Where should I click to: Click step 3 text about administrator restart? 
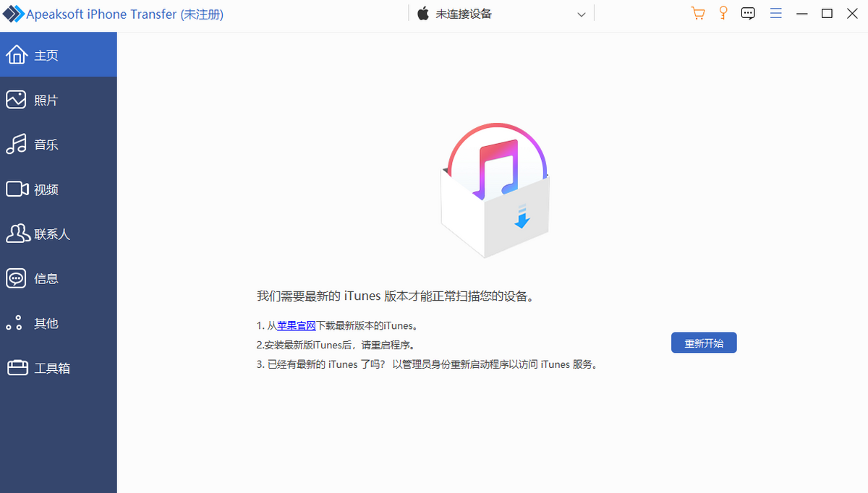(x=428, y=364)
